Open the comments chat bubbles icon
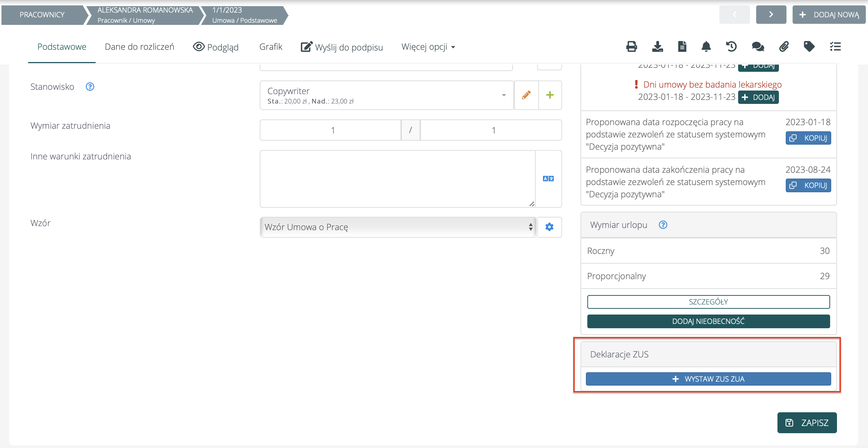Viewport: 868px width, 448px height. tap(758, 47)
